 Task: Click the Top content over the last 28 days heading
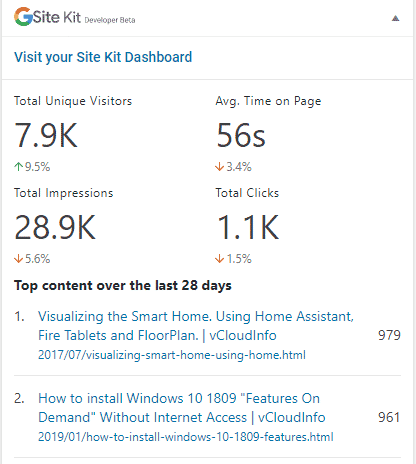pyautogui.click(x=123, y=286)
